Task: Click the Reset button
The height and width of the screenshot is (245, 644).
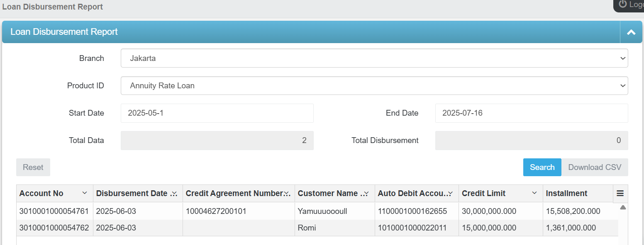Action: pyautogui.click(x=33, y=167)
